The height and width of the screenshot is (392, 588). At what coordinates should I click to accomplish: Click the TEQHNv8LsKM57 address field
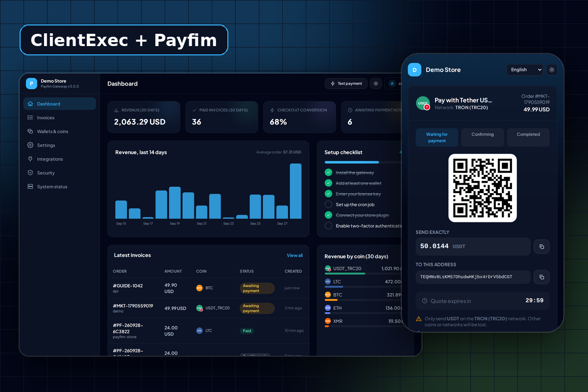click(473, 277)
